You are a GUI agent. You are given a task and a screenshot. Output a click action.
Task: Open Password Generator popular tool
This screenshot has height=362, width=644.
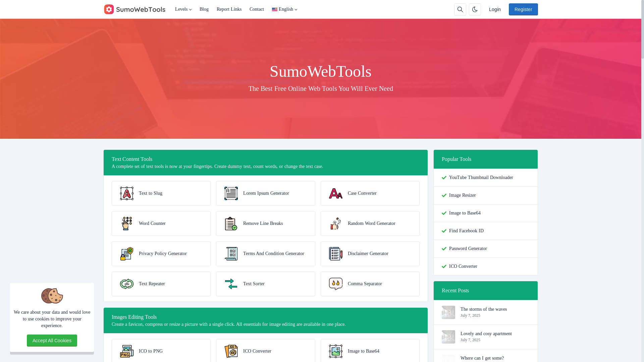[468, 249]
